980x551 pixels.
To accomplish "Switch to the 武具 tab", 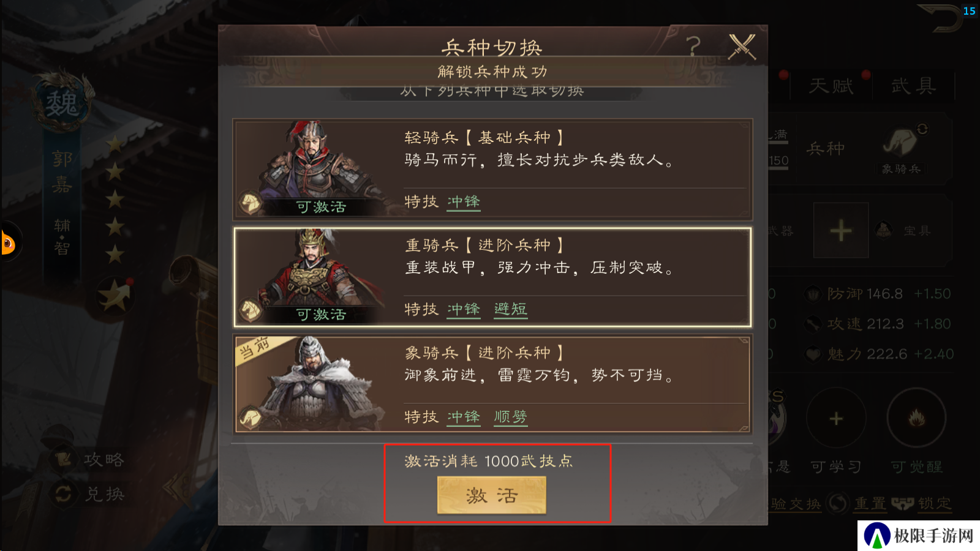I will click(914, 86).
